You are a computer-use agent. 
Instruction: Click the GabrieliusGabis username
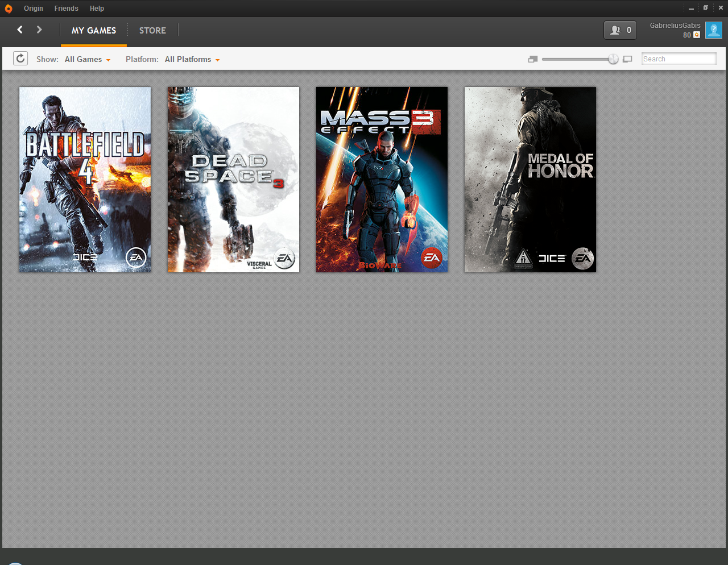tap(675, 26)
